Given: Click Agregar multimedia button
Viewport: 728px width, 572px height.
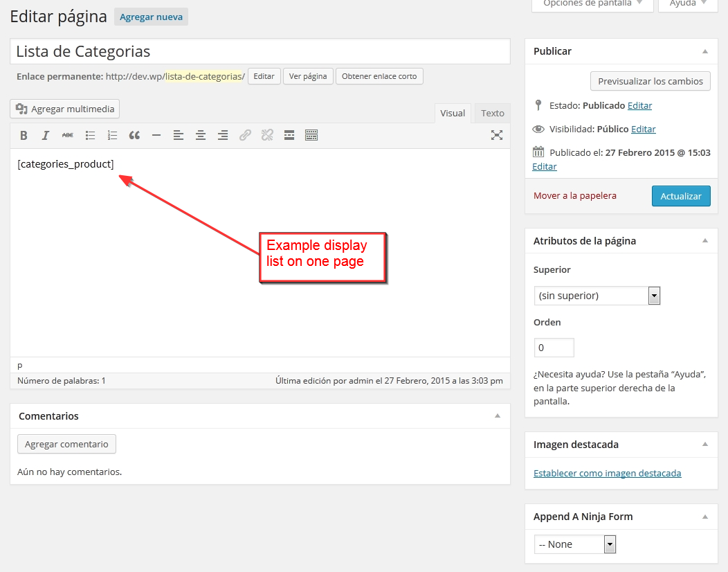Looking at the screenshot, I should [65, 109].
